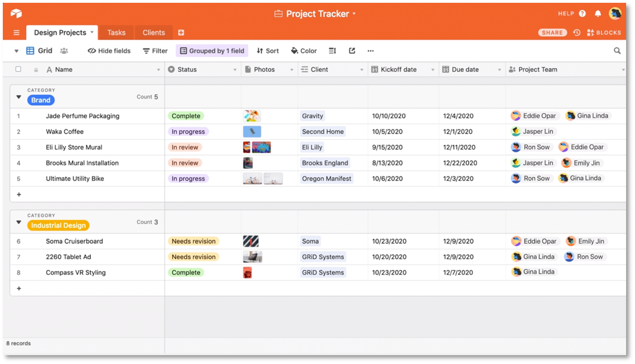Open the Waka Coffee photo thumbnail

tap(252, 131)
